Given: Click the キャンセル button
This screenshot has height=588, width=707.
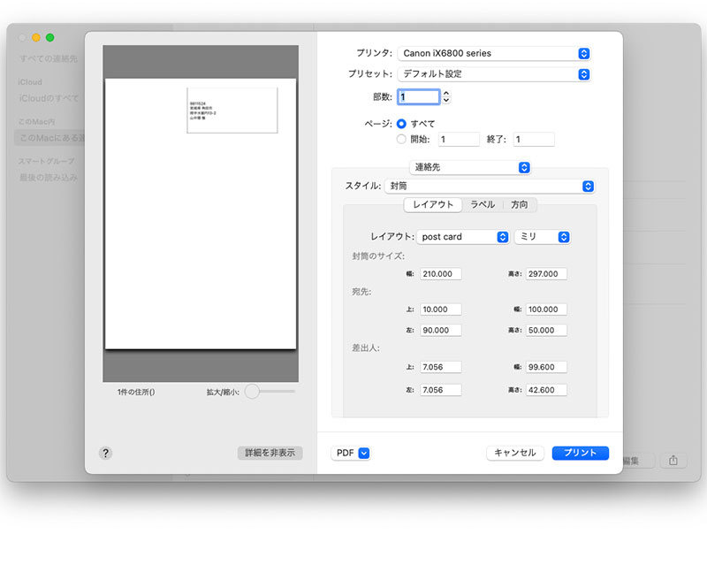Looking at the screenshot, I should click(x=514, y=453).
